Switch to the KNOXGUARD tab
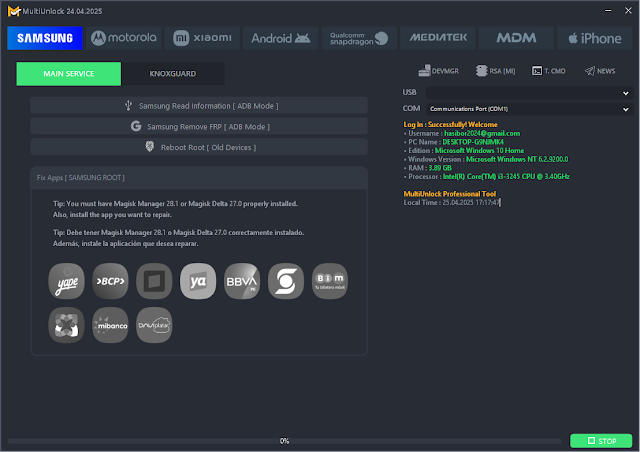 coord(173,74)
